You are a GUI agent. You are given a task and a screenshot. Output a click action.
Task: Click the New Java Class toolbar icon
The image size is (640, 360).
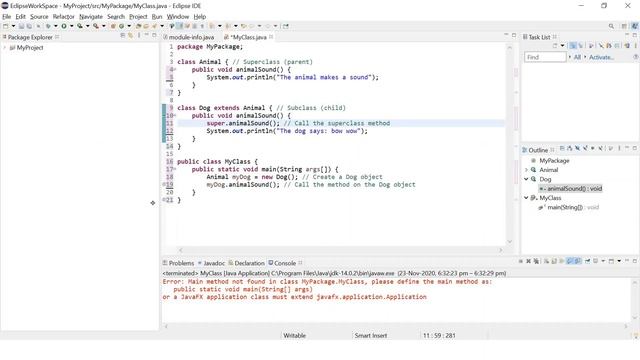point(121,26)
